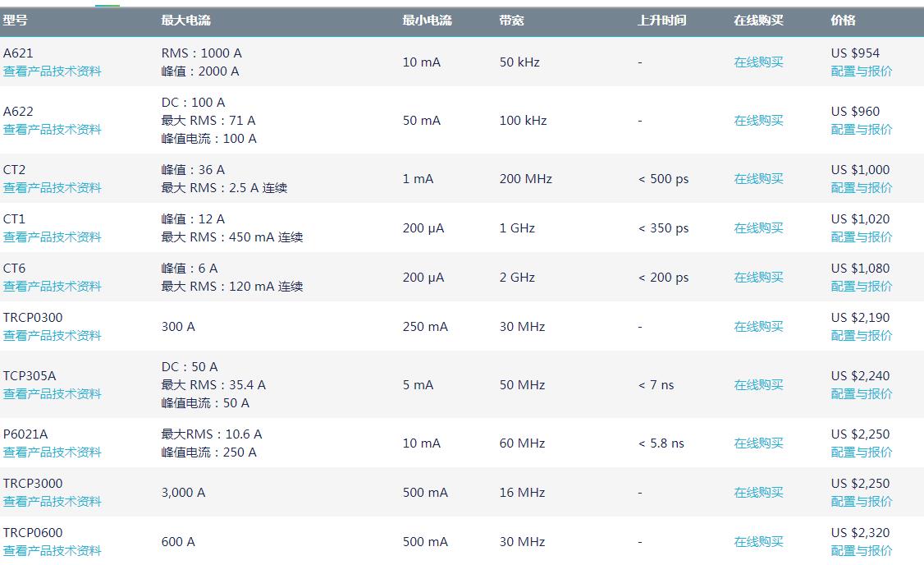Screen dimensions: 924x565
Task: Open 查看产品技术资料 under model A622
Action: 53,130
